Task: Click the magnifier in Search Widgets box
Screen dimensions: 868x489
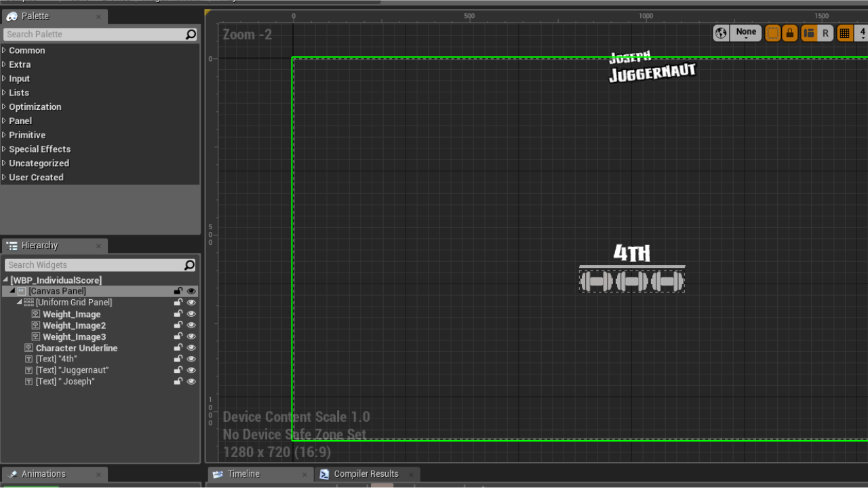Action: pyautogui.click(x=189, y=265)
